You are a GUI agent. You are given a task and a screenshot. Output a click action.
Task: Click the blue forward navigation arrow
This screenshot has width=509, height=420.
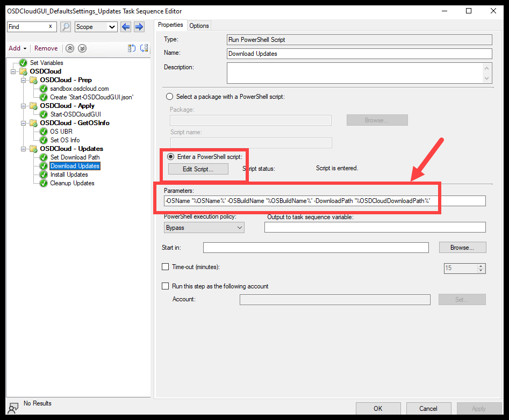pyautogui.click(x=139, y=26)
